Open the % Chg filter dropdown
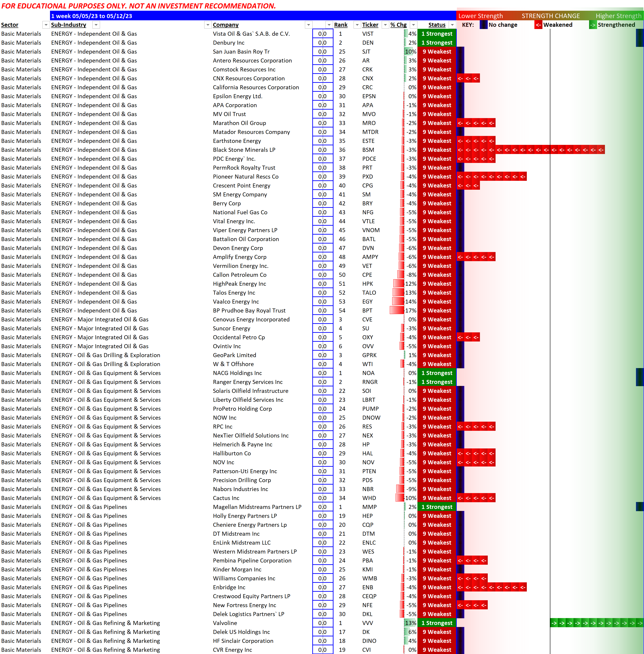 (x=413, y=25)
